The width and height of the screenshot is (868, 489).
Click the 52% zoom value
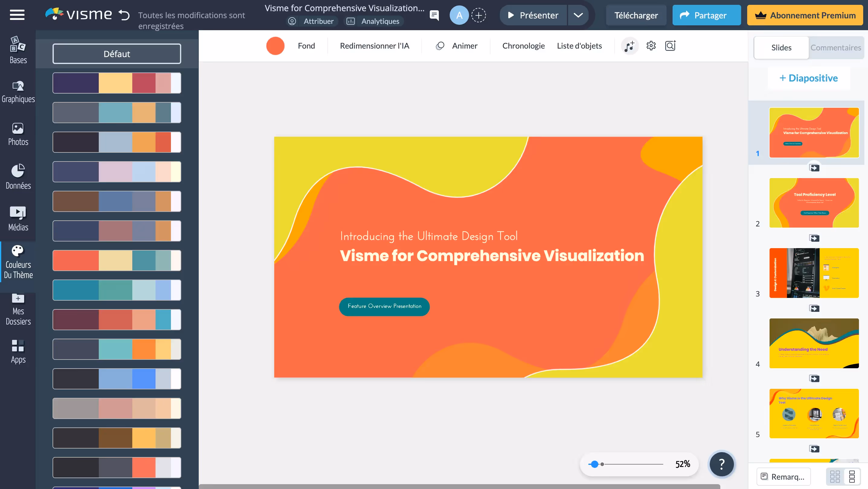coord(683,464)
